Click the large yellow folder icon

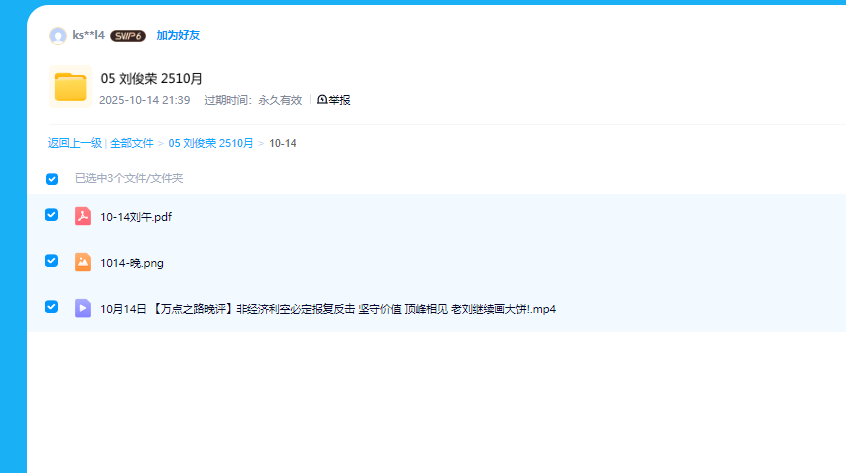pos(70,87)
